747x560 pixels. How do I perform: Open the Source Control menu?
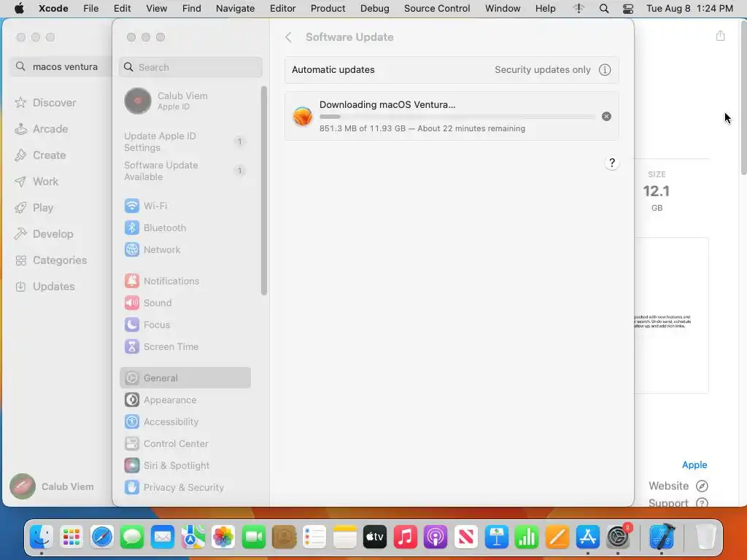pos(437,8)
